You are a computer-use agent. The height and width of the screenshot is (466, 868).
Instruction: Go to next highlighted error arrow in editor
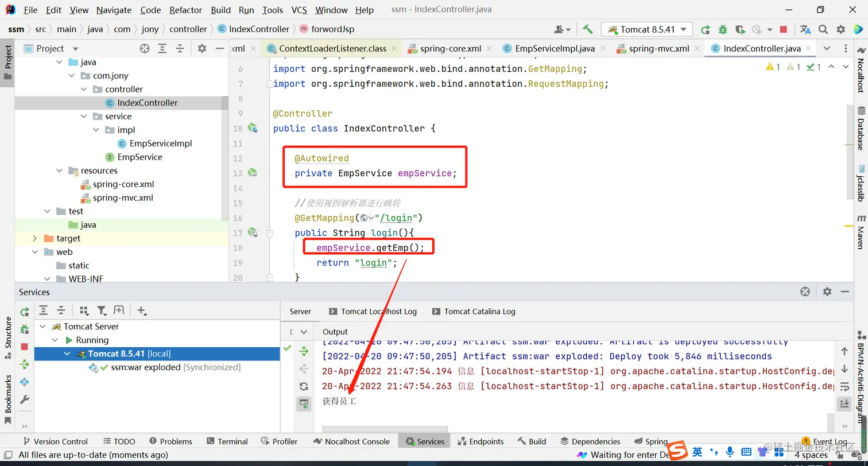(x=846, y=67)
